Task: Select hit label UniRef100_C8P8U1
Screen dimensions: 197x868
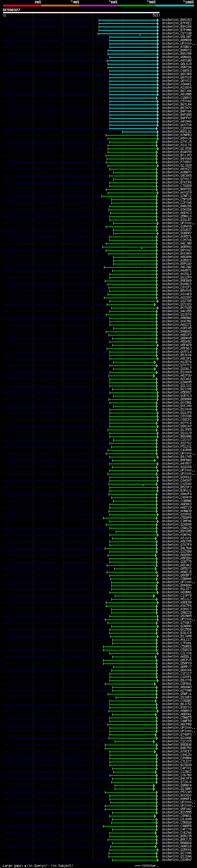Action: click(177, 684)
